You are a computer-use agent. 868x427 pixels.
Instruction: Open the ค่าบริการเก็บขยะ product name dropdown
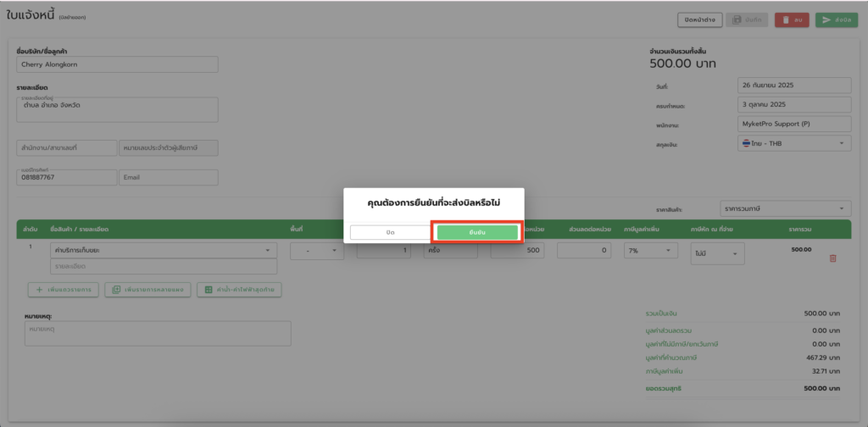click(x=163, y=251)
